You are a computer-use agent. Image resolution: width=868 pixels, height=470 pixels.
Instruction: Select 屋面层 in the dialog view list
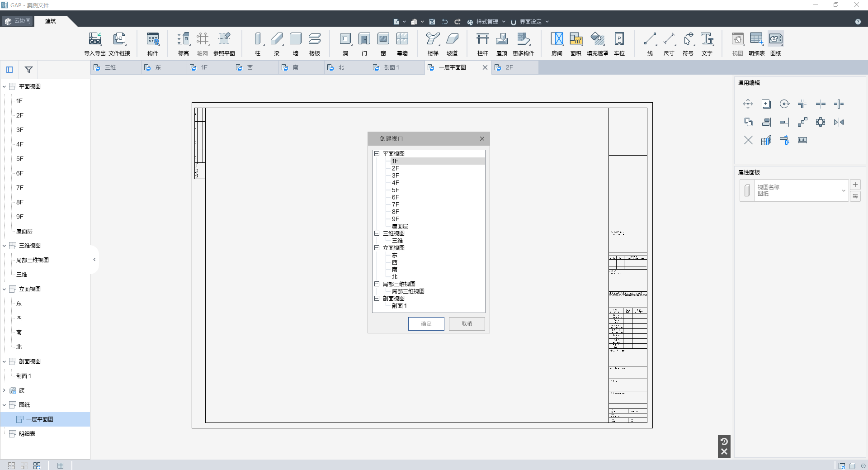coord(400,226)
